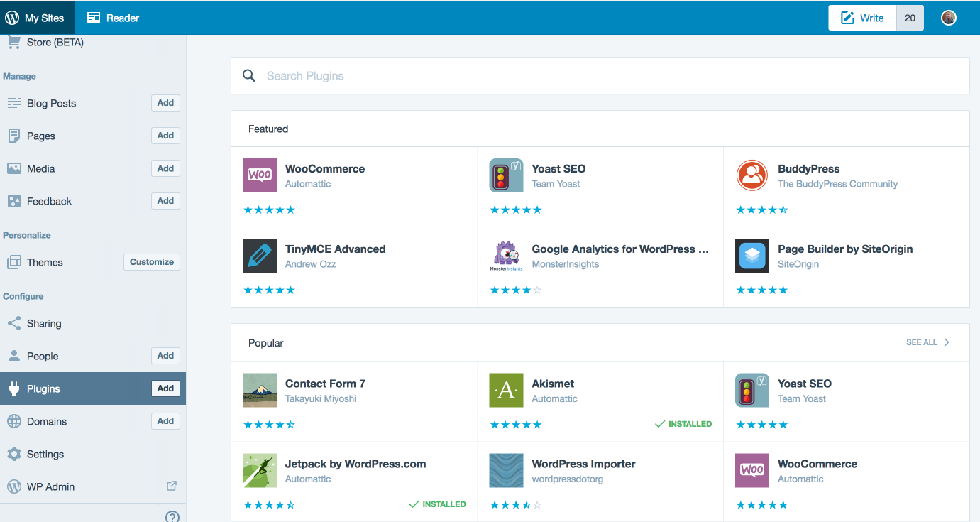Open the help question mark icon
The width and height of the screenshot is (980, 522).
[172, 516]
